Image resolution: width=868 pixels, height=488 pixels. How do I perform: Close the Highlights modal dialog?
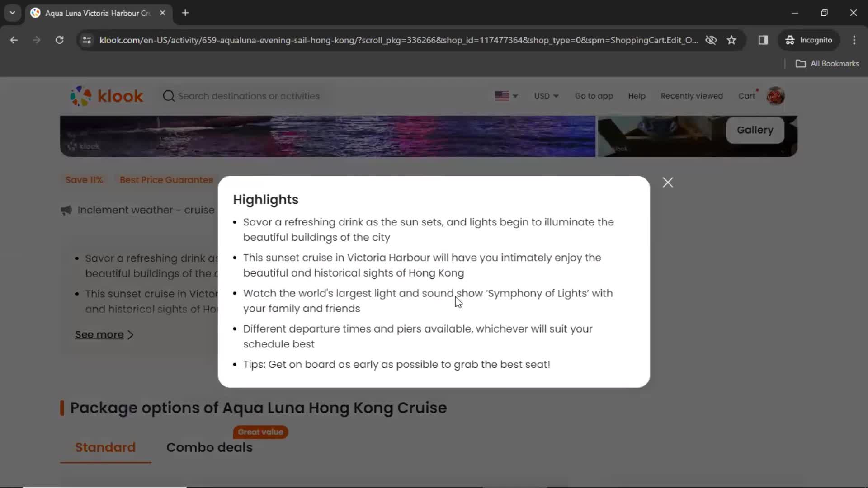coord(668,183)
